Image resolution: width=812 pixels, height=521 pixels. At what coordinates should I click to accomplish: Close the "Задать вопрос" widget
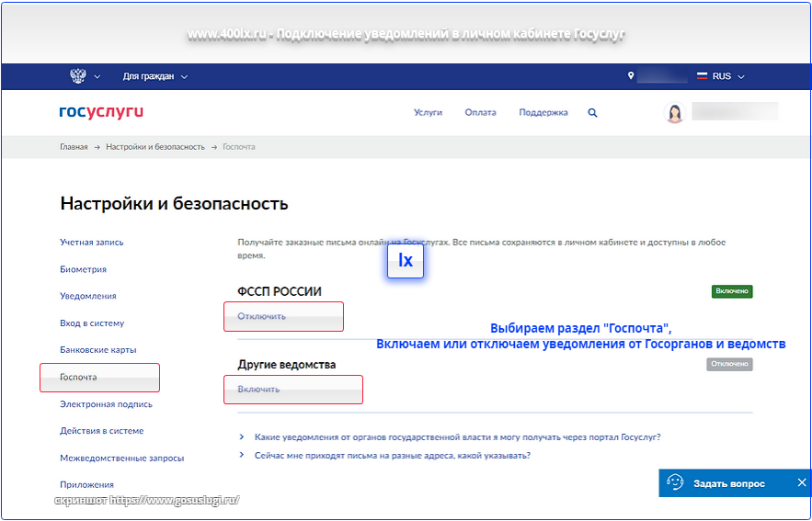click(802, 482)
